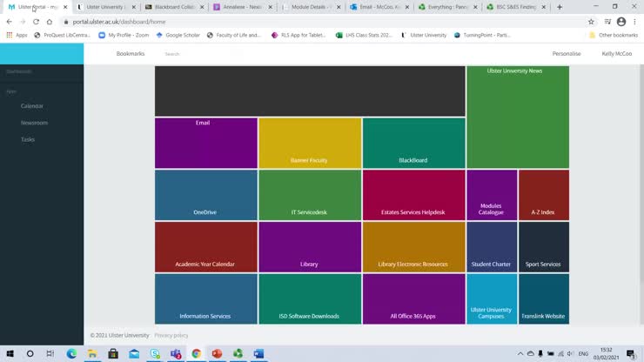Viewport: 644px width, 362px height.
Task: Open the green recycle-style app on the taskbar
Action: pyautogui.click(x=238, y=353)
